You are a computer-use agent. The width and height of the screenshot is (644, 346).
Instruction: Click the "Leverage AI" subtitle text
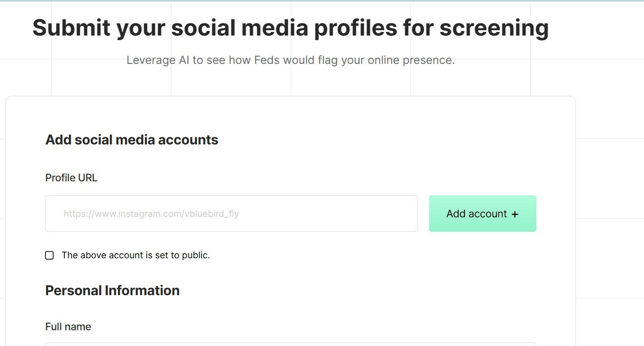(290, 60)
